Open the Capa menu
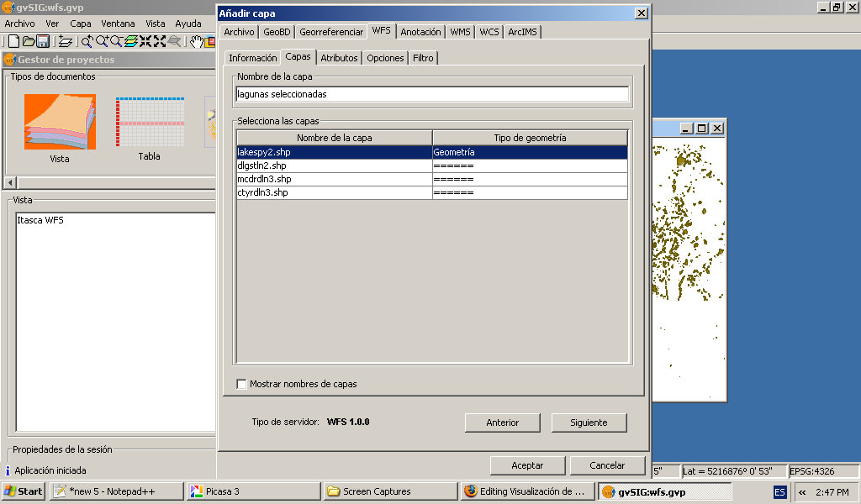861x504 pixels. tap(81, 24)
